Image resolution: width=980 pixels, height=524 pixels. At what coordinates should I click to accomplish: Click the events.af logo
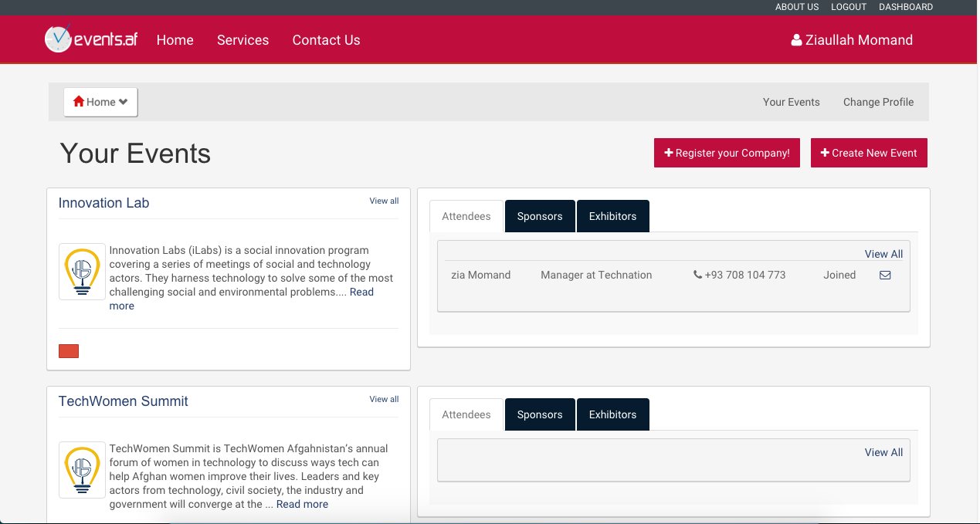click(x=91, y=39)
